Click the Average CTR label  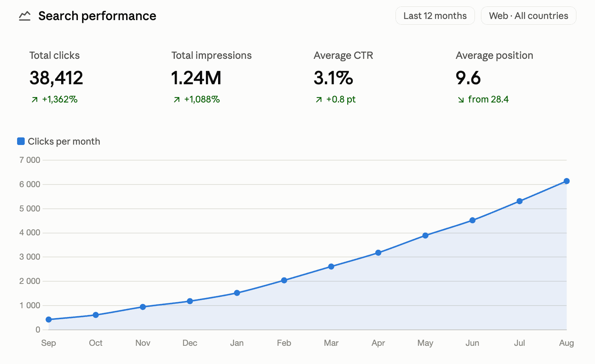[343, 55]
